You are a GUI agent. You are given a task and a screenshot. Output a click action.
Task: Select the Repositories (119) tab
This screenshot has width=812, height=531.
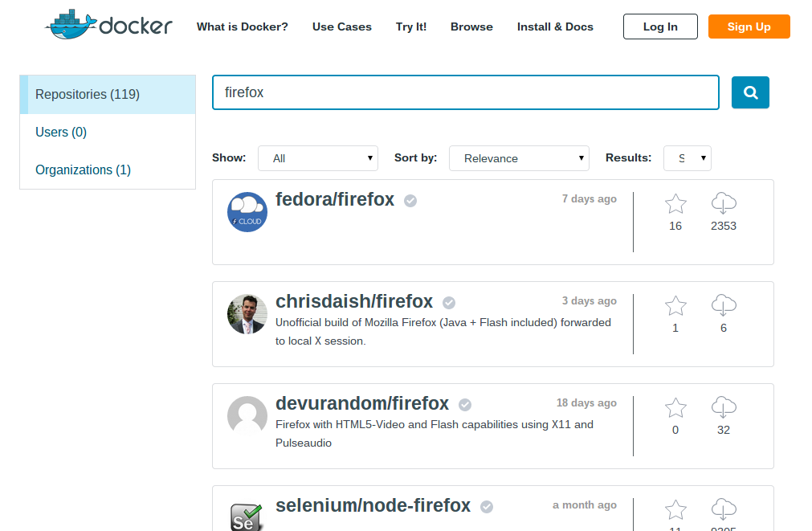[x=108, y=94]
